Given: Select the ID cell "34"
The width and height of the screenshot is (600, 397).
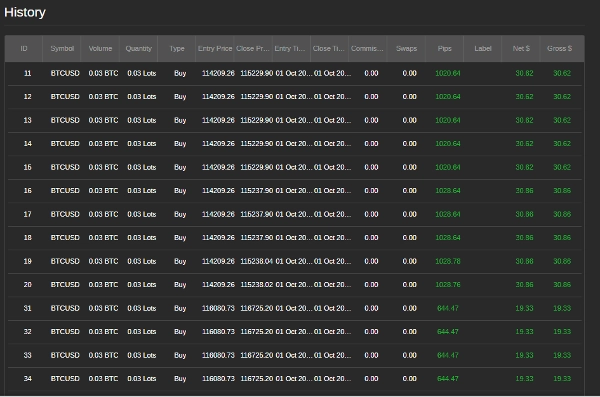Looking at the screenshot, I should tap(28, 379).
